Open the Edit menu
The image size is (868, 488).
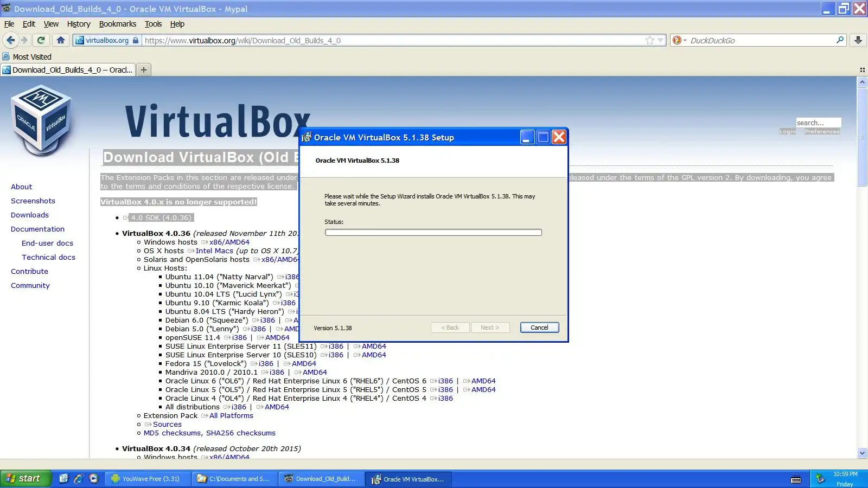tap(29, 24)
